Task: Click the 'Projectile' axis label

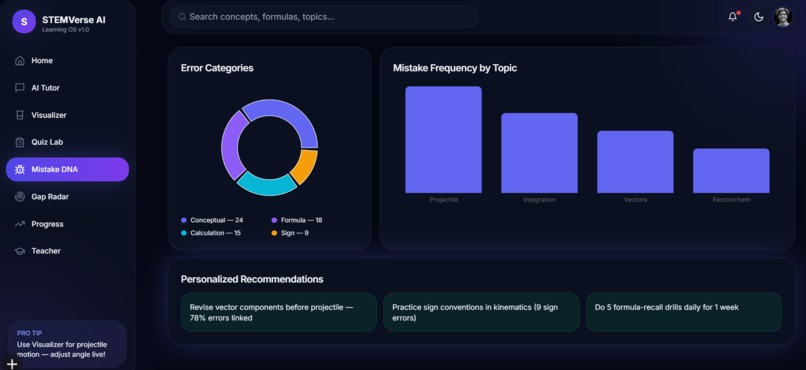Action: click(x=444, y=200)
